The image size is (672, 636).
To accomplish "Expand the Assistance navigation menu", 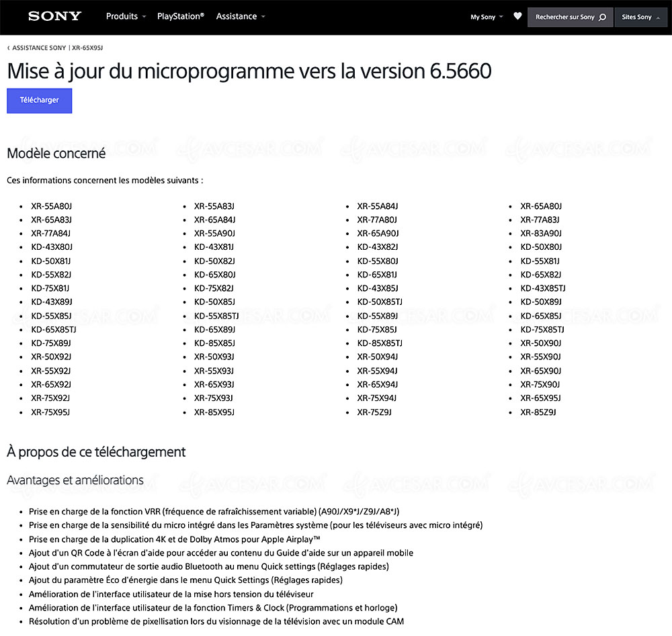I will (240, 16).
